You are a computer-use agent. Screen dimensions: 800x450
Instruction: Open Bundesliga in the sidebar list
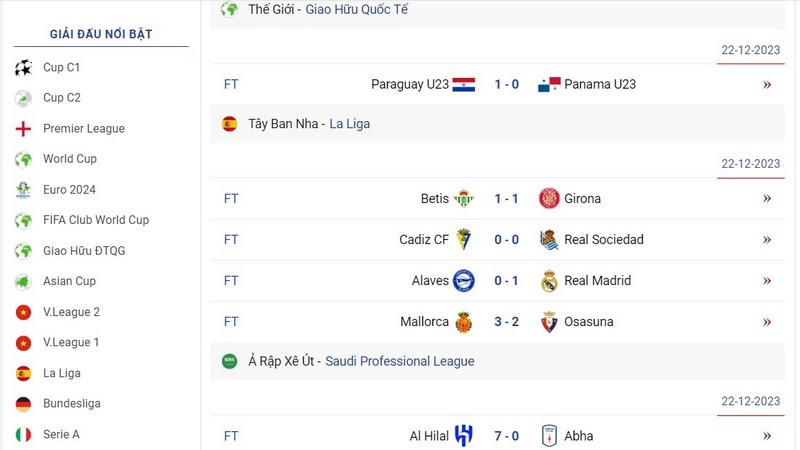click(71, 404)
